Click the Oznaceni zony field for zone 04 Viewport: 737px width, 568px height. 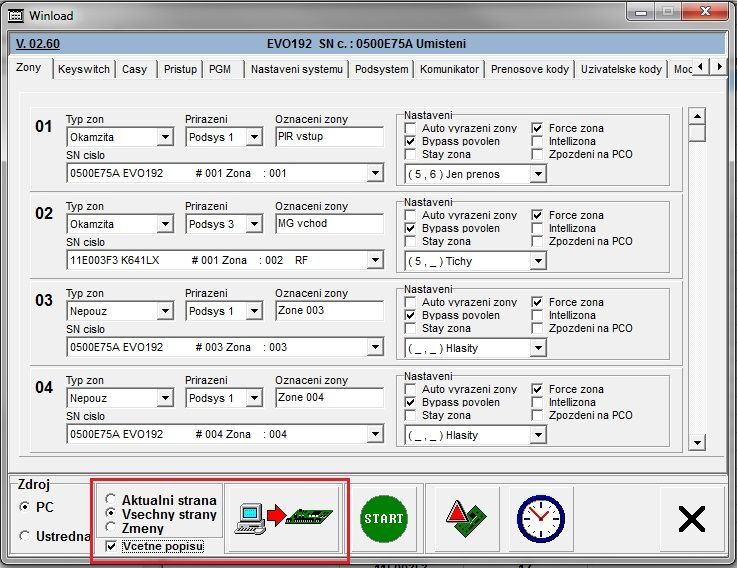(x=328, y=398)
